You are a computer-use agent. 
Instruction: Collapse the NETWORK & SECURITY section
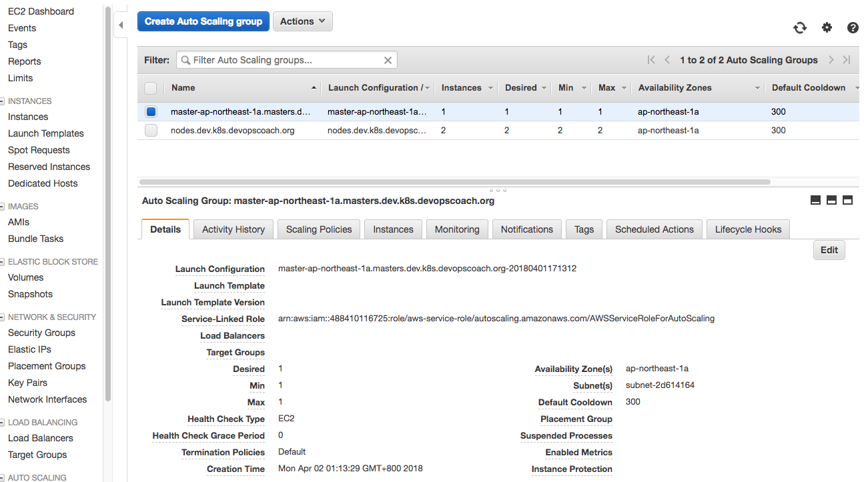point(2,317)
